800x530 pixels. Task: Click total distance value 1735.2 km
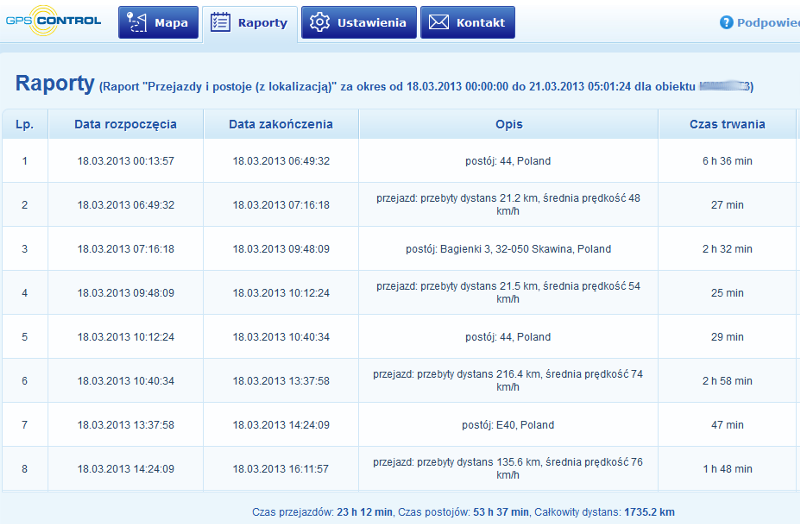coord(649,512)
